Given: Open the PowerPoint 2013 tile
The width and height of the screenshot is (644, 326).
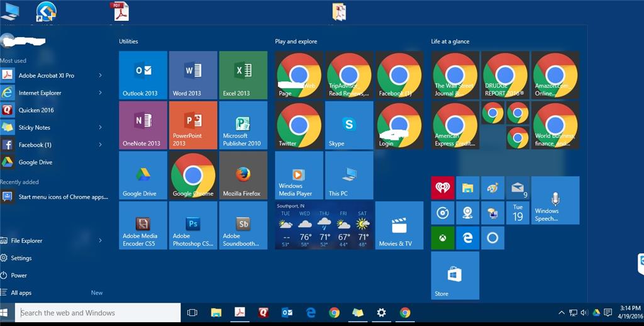Looking at the screenshot, I should (x=193, y=125).
